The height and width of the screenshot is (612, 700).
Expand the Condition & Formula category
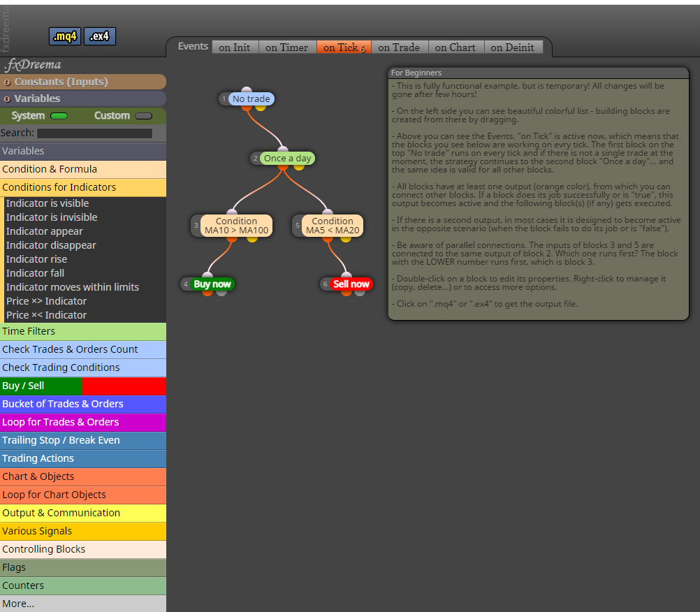tap(83, 170)
